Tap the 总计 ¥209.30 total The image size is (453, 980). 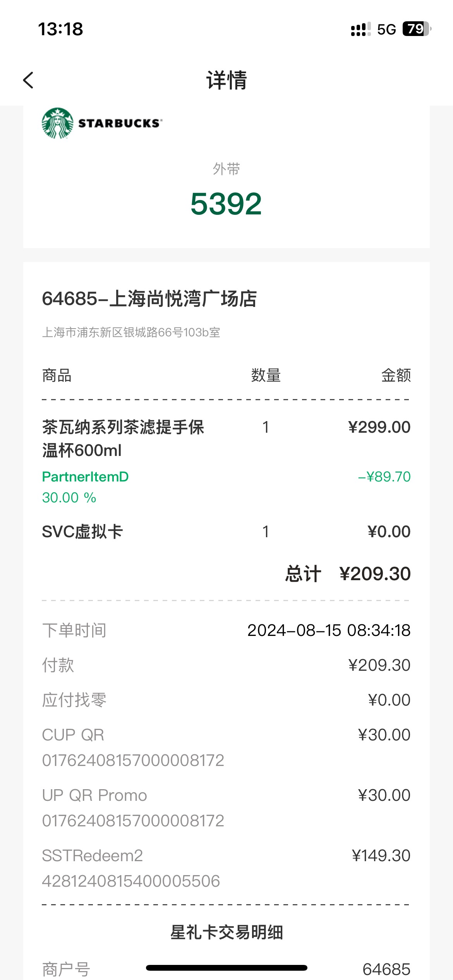coord(348,574)
